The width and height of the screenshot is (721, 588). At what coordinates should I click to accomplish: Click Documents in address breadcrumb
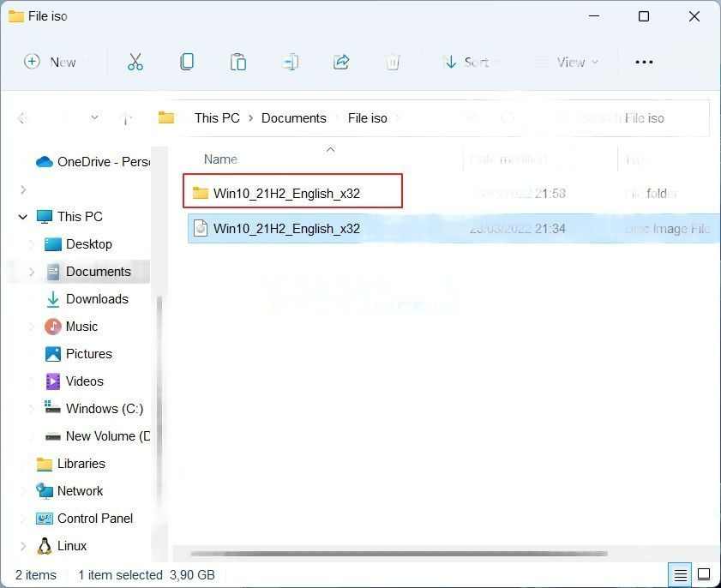click(294, 118)
